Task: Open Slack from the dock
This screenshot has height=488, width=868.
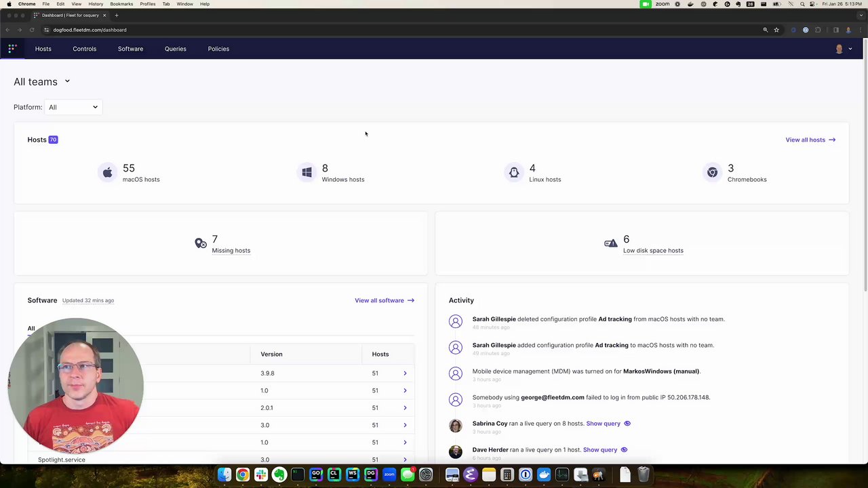Action: (x=260, y=474)
